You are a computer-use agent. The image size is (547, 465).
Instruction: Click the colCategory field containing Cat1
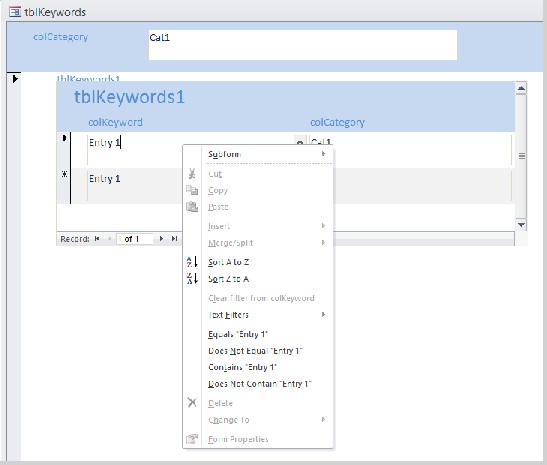(303, 45)
